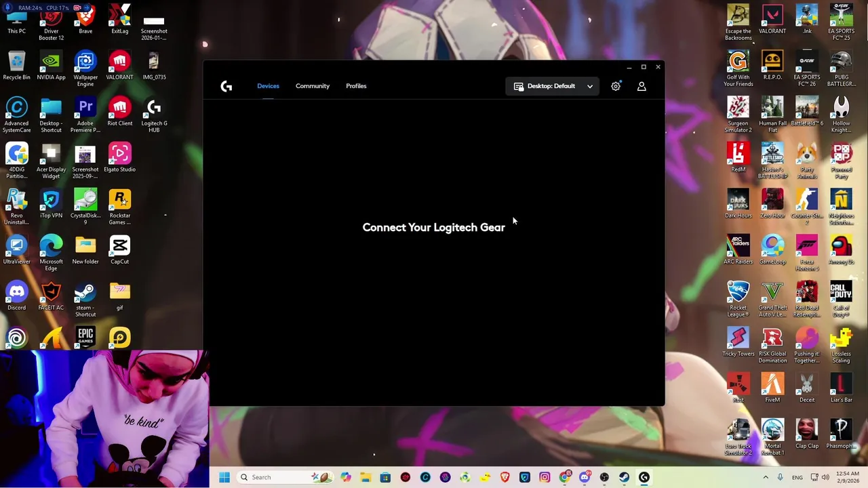Select the FACEIT AC desktop icon
Viewport: 868px width, 488px height.
(x=51, y=296)
